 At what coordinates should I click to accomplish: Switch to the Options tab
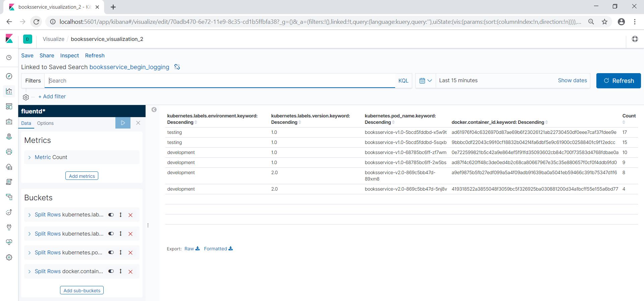45,123
